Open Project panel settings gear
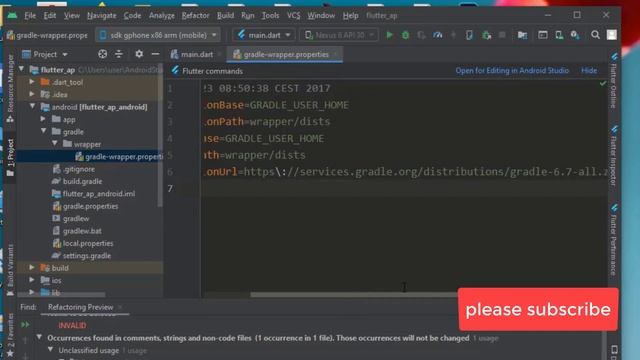 pyautogui.click(x=139, y=54)
